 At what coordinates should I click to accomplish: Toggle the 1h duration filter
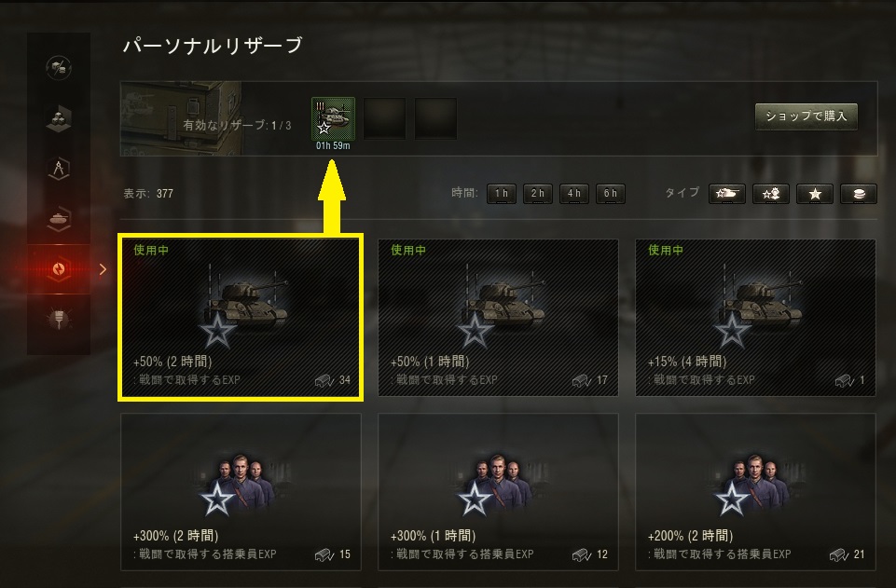point(501,194)
